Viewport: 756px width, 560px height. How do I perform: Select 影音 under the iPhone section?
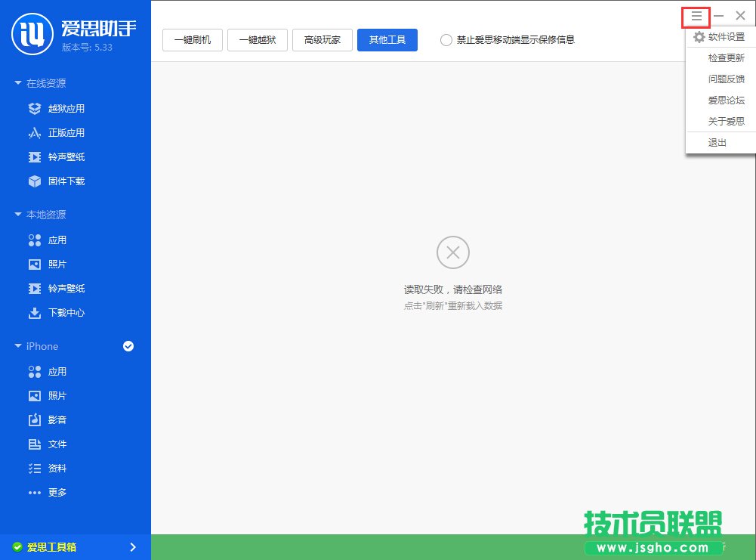pyautogui.click(x=53, y=419)
